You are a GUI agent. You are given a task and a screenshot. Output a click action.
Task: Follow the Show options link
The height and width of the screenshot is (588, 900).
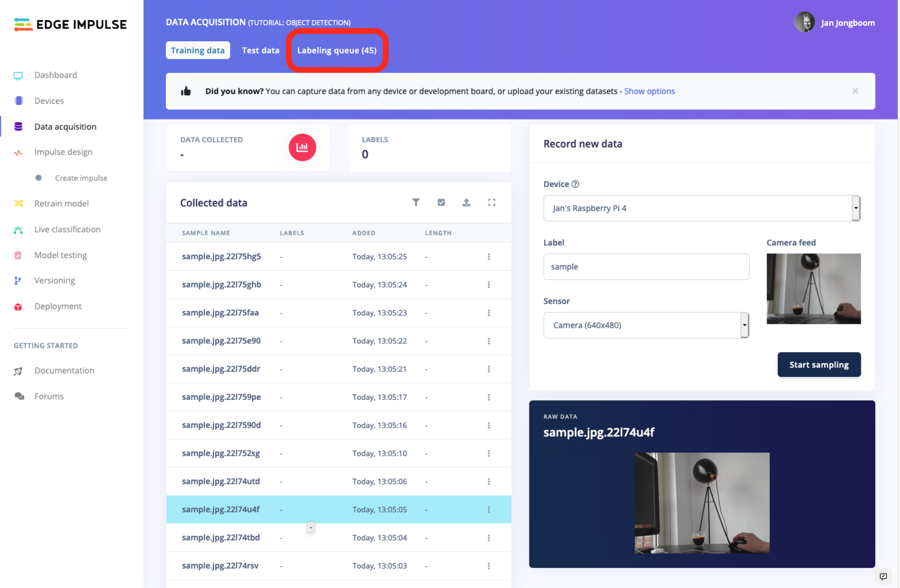(x=649, y=91)
